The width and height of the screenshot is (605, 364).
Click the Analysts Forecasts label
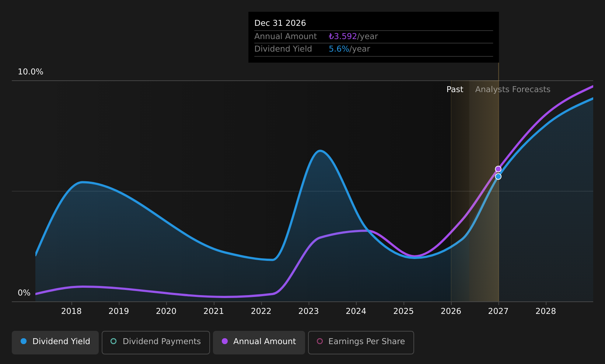coord(513,90)
